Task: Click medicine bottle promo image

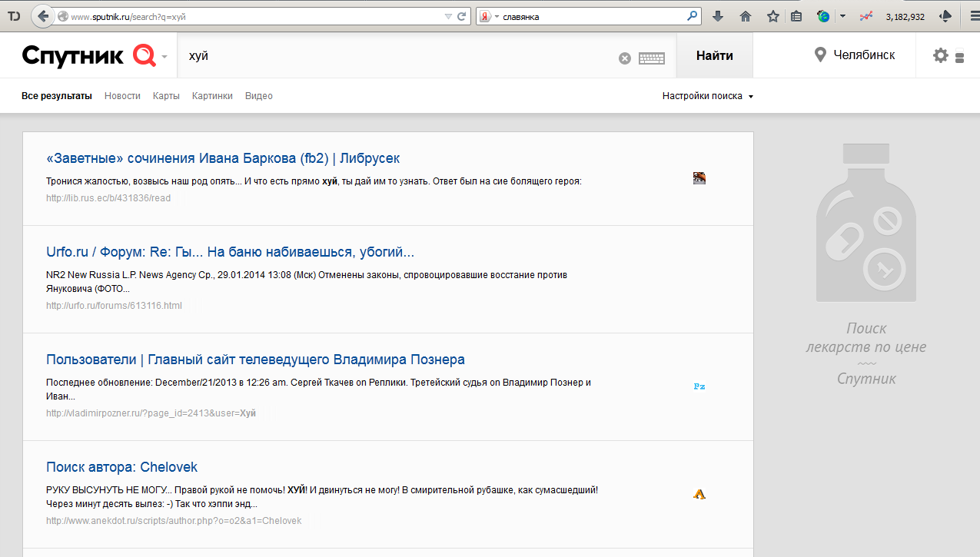Action: [x=866, y=222]
